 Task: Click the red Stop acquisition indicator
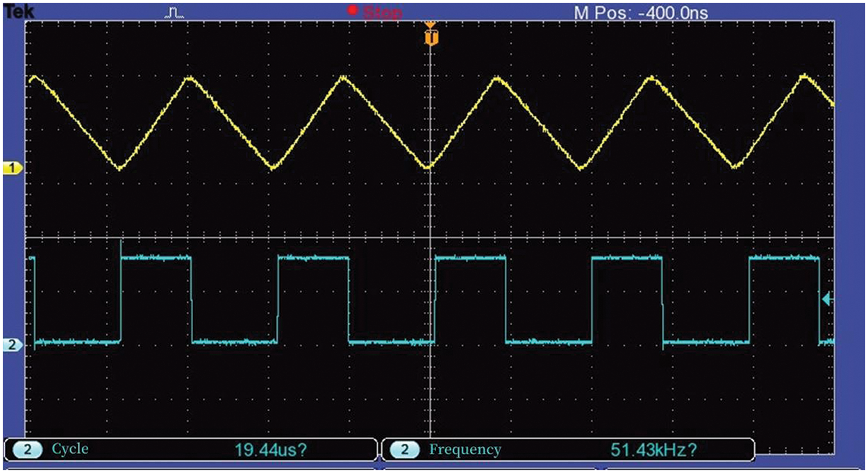click(x=375, y=13)
